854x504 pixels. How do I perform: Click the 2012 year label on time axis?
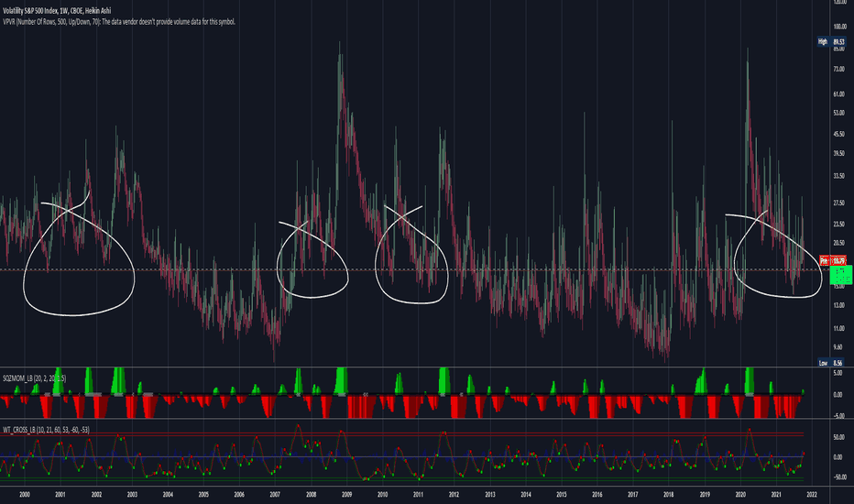pos(454,495)
